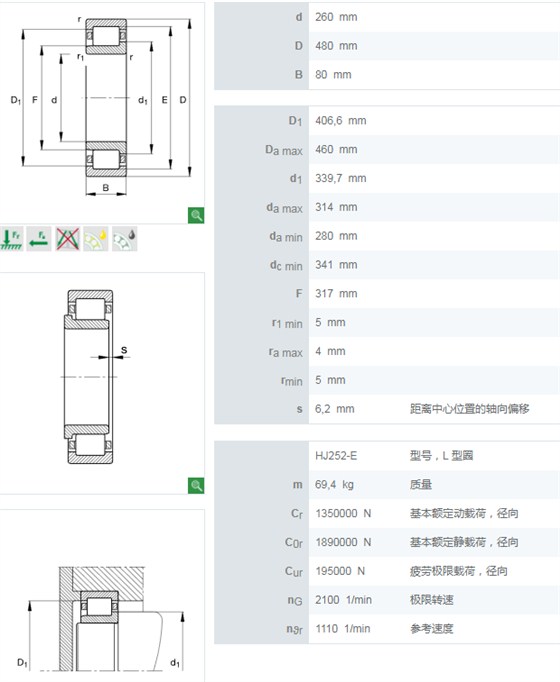Select the r1 min value 5 mm

(330, 323)
